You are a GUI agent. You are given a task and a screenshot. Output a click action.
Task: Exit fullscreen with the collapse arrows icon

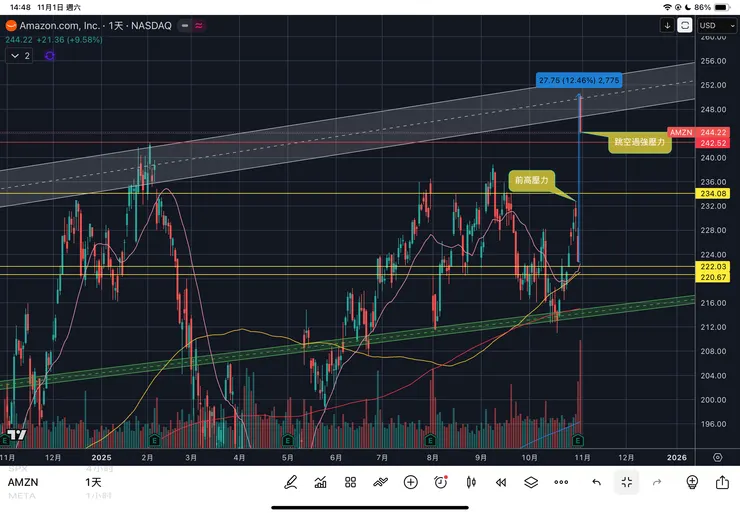627,482
